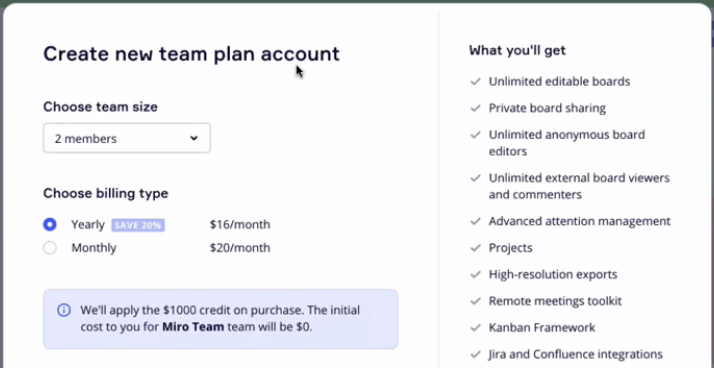
Task: Click the SAVE 20% badge
Action: 138,225
